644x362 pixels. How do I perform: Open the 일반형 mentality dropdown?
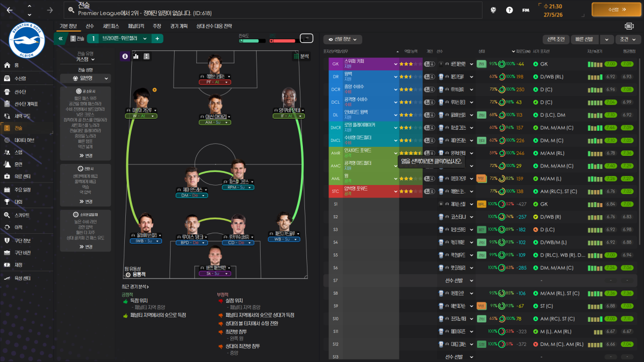coord(86,78)
